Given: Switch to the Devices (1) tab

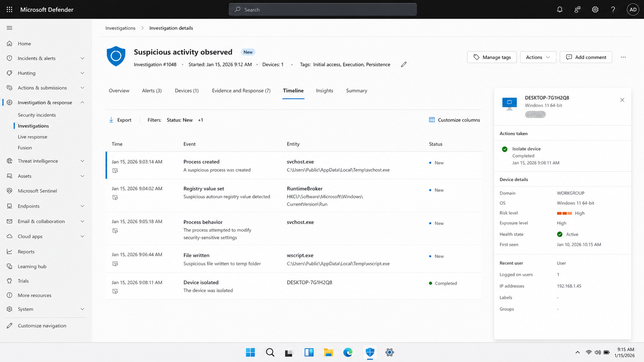Looking at the screenshot, I should click(x=187, y=91).
